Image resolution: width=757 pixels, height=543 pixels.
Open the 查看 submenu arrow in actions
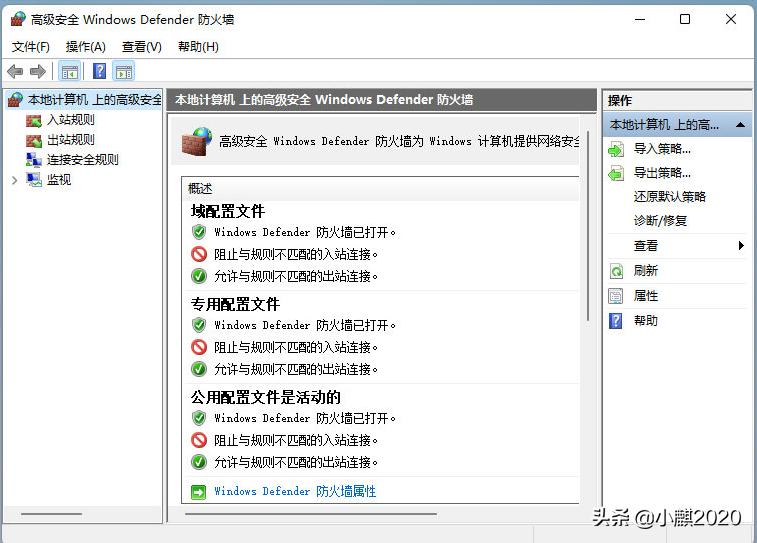tap(741, 245)
